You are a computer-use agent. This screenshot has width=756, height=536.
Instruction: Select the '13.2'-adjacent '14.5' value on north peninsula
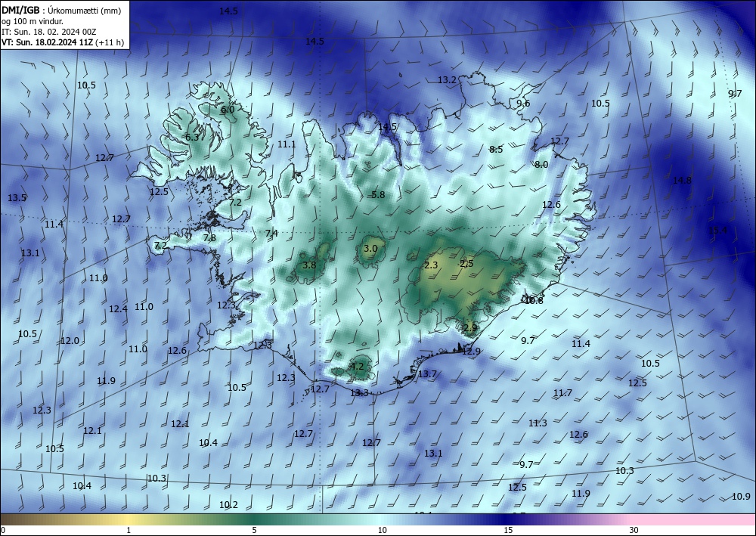coord(388,127)
